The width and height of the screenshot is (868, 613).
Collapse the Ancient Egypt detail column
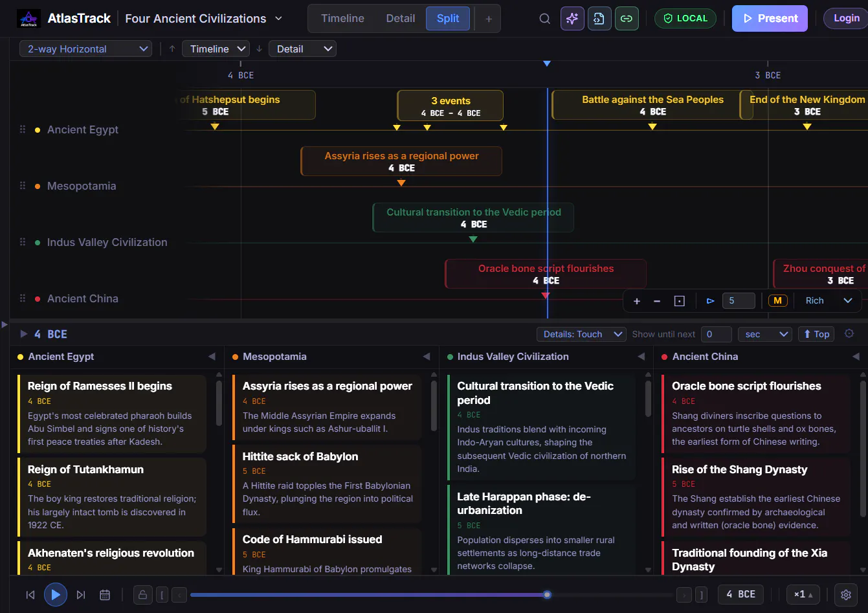[x=212, y=357]
